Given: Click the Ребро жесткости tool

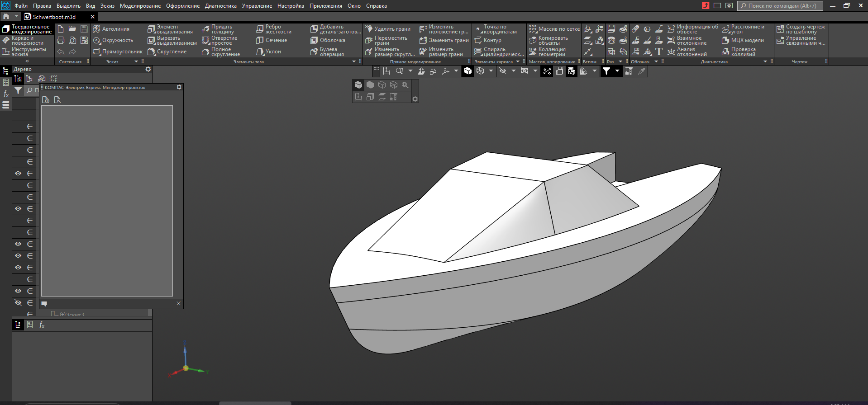Looking at the screenshot, I should (x=274, y=29).
